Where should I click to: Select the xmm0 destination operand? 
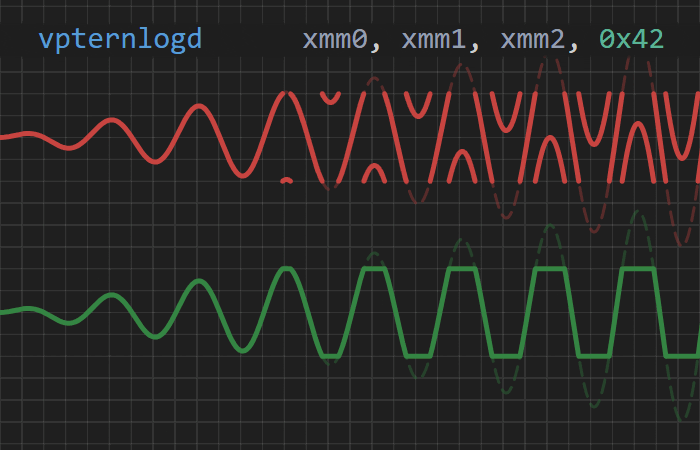click(335, 39)
